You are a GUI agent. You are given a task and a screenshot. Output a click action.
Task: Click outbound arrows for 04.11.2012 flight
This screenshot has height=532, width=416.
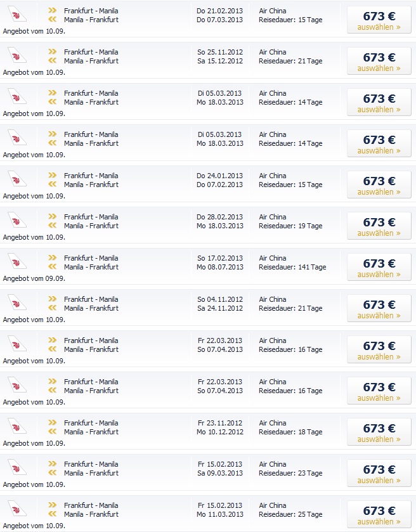(52, 299)
